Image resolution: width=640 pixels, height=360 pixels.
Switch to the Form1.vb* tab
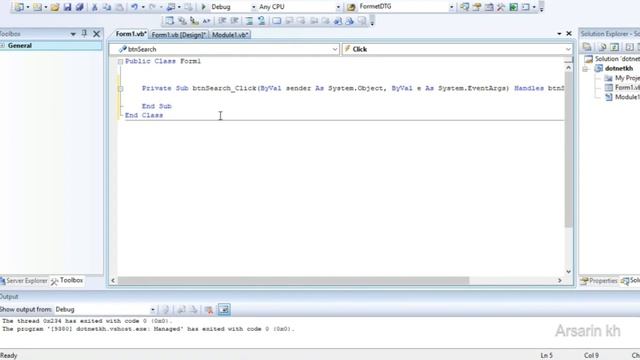(x=131, y=34)
